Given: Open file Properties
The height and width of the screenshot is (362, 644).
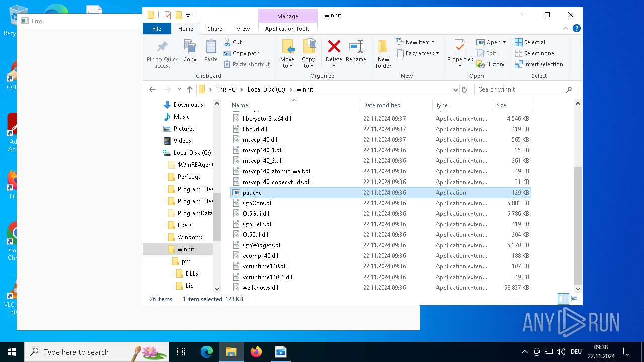Looking at the screenshot, I should point(460,53).
